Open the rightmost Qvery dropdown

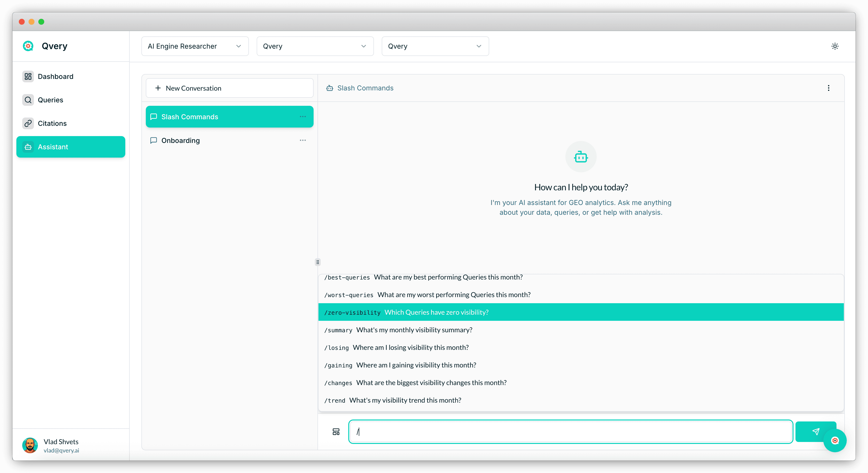[x=435, y=46]
